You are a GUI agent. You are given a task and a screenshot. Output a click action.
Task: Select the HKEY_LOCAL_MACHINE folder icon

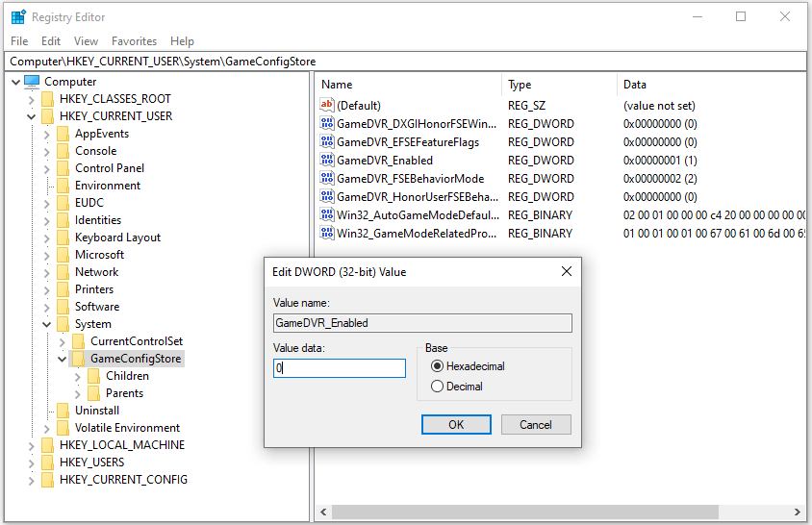point(47,445)
